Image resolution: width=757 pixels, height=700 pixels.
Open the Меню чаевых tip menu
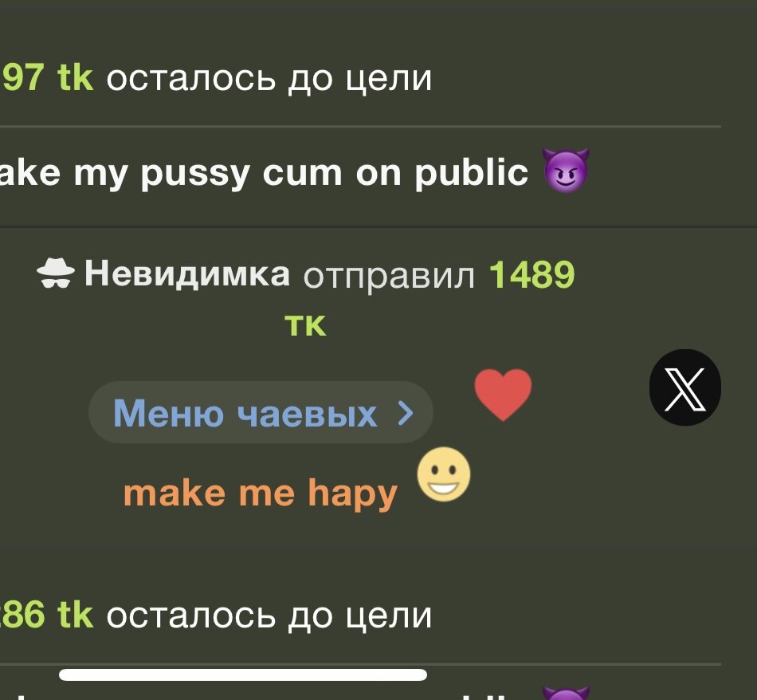point(261,412)
